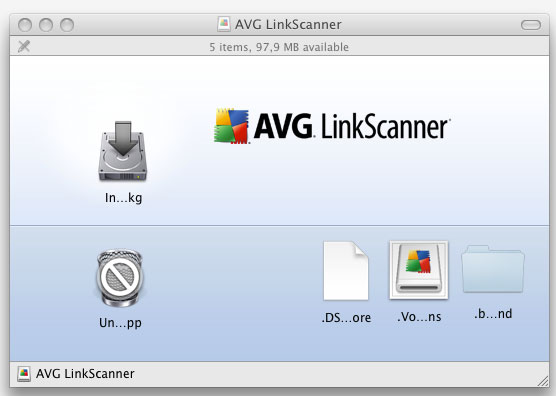Click ".Vo...ns" file name label
Screen dimensions: 556x396
(419, 317)
